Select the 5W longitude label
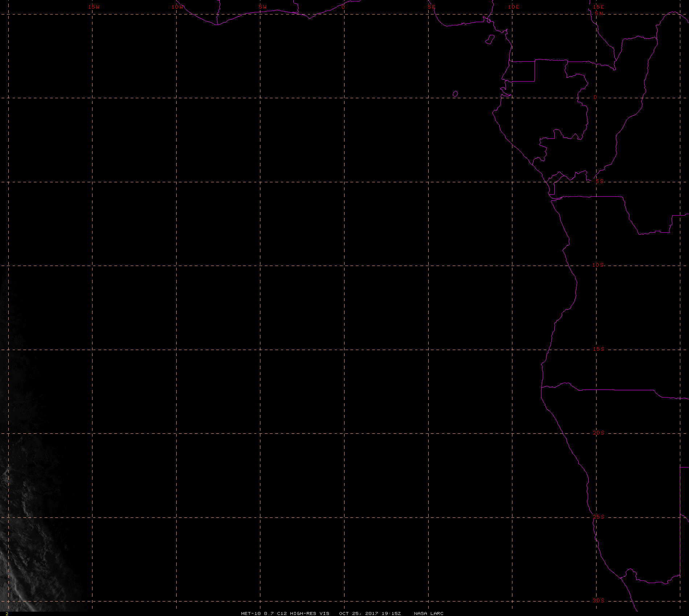The height and width of the screenshot is (616, 689). pos(263,7)
